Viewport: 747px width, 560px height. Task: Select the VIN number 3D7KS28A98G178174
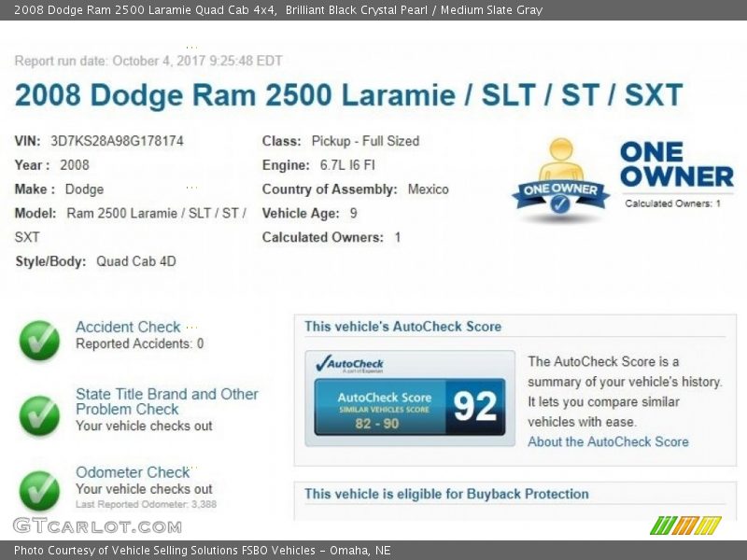117,141
